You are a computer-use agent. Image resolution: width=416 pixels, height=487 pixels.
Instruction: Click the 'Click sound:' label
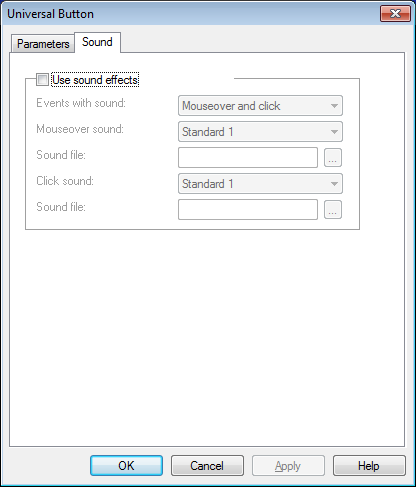(x=65, y=181)
